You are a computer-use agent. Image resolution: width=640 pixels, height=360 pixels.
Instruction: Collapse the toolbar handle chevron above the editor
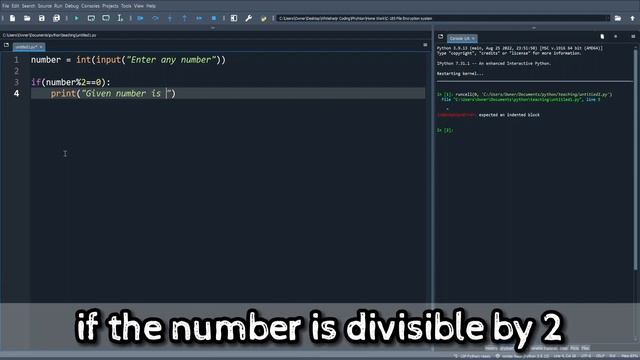click(x=213, y=28)
